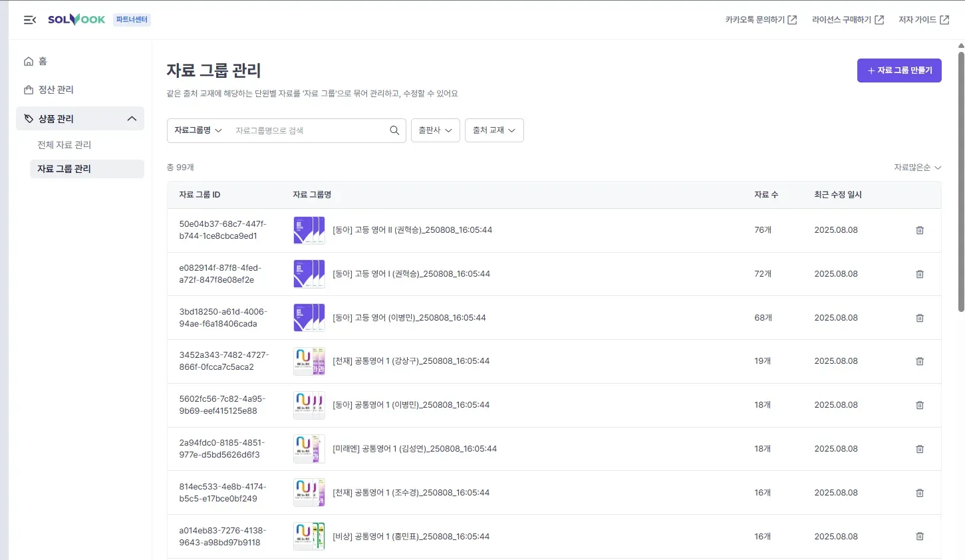This screenshot has height=560, width=965.
Task: Open group [비상] 공통영어 1 (홍민표)_250808_16:05:44
Action: pos(411,536)
